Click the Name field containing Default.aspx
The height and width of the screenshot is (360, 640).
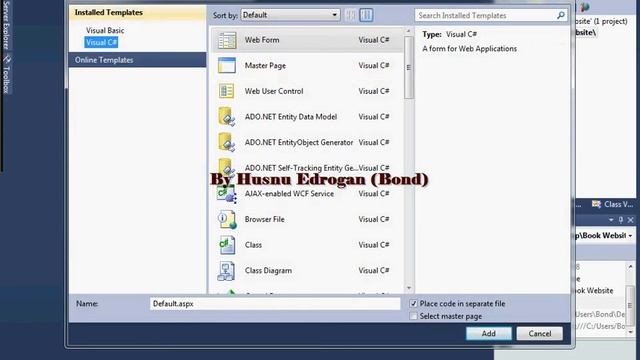tap(275, 304)
